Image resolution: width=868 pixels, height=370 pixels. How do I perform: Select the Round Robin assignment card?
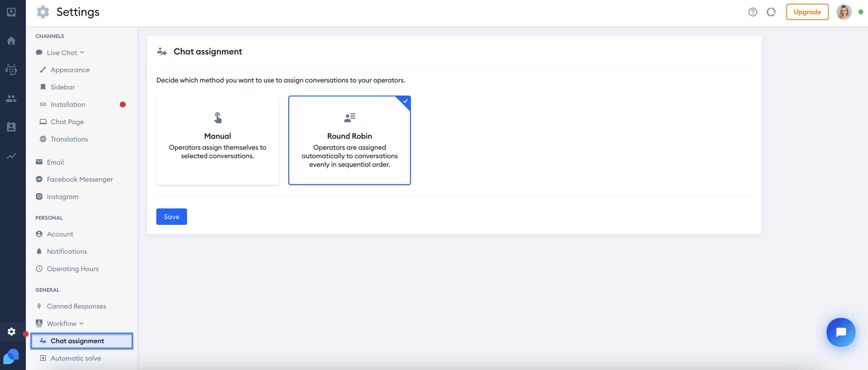tap(349, 140)
